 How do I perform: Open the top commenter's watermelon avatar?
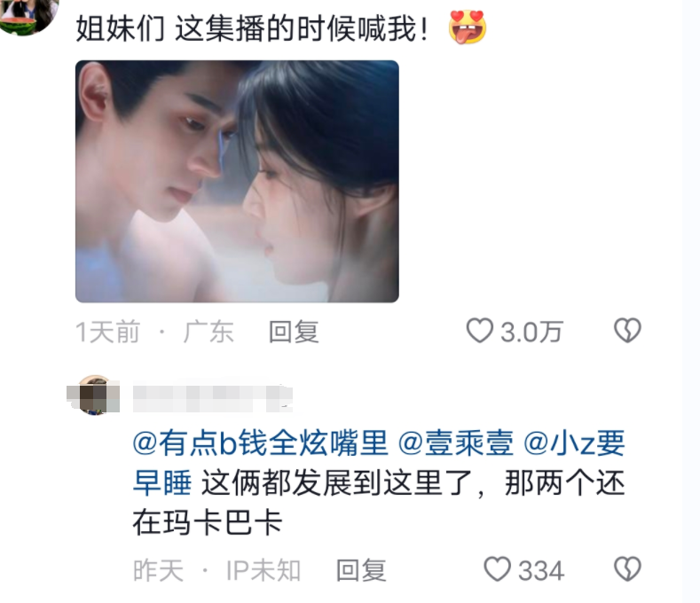click(28, 16)
